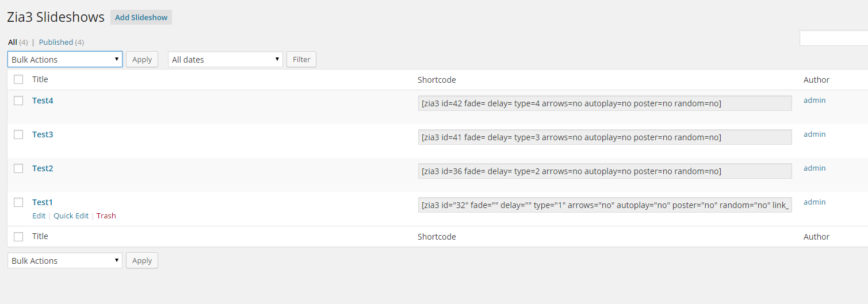Toggle the select-all checkbox in footer
This screenshot has height=304, width=868.
18,237
